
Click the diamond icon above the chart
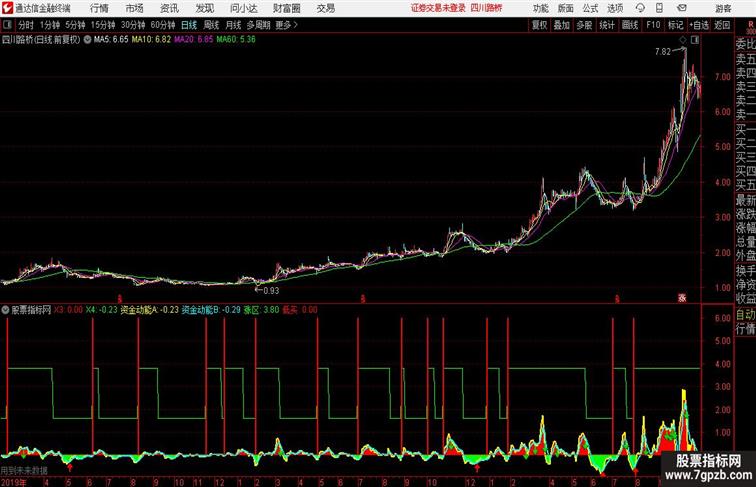[x=683, y=40]
